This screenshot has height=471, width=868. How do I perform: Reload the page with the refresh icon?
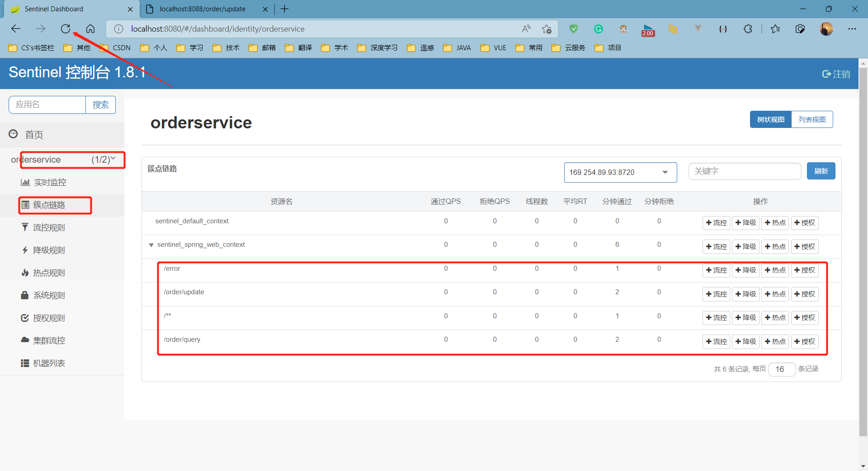click(66, 29)
